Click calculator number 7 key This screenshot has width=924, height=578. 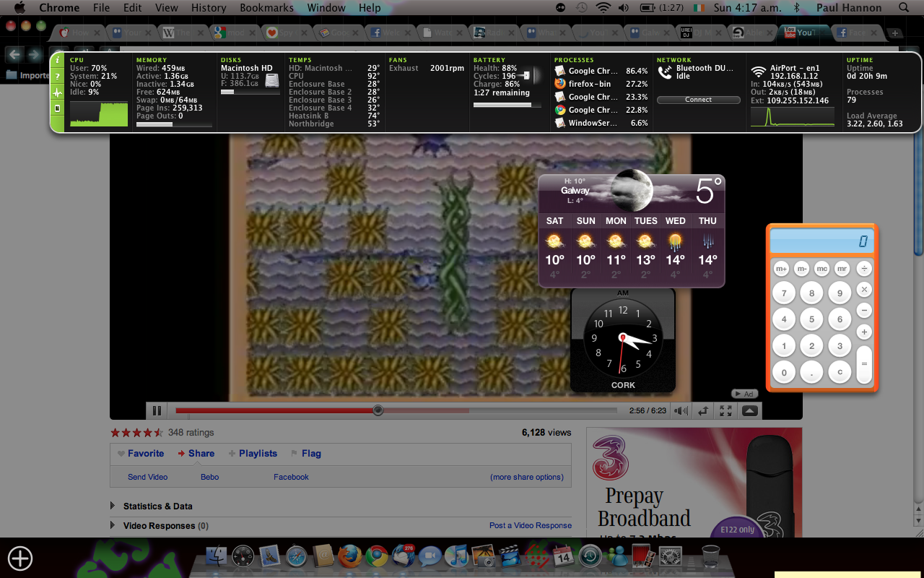coord(784,293)
